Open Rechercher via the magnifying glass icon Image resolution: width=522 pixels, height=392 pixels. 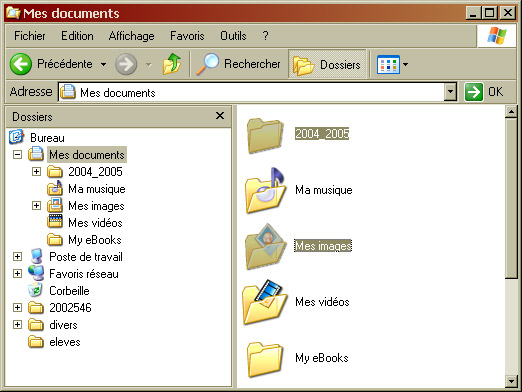207,64
